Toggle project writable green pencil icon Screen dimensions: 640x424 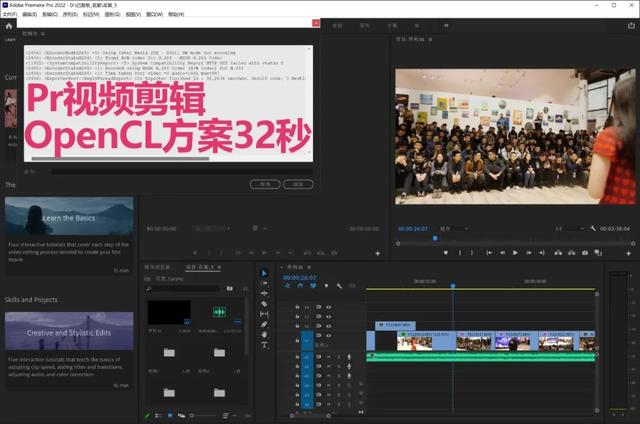coord(148,415)
